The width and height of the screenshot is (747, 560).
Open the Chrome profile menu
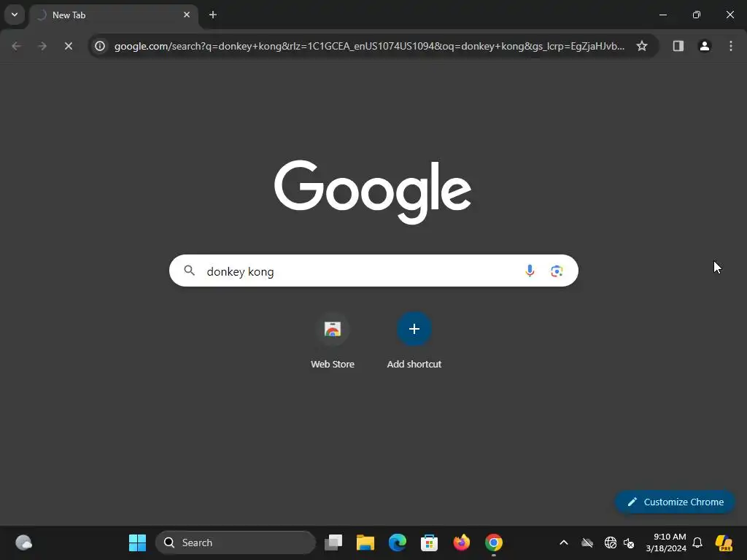(704, 46)
